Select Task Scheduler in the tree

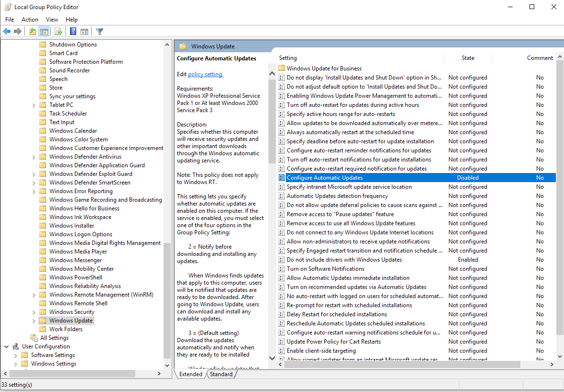[68, 114]
